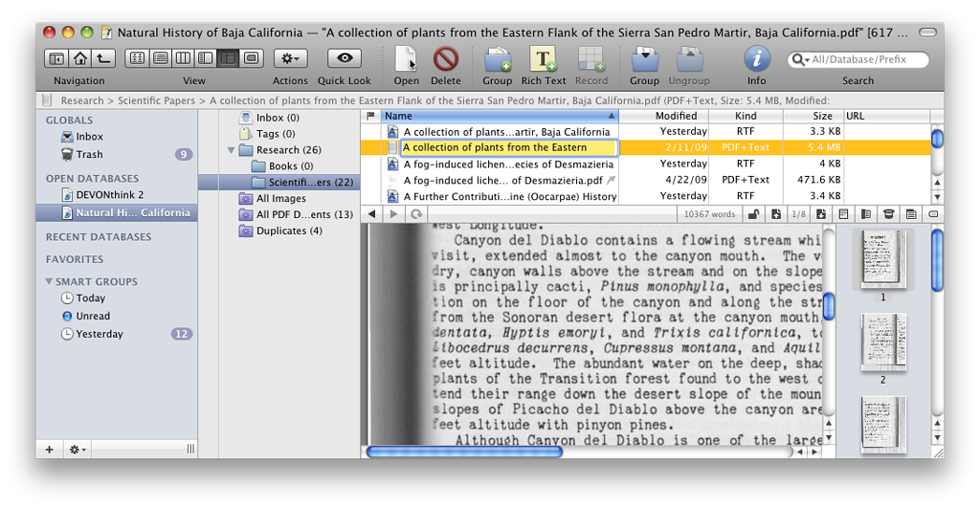Collapse the Smart Groups section
The width and height of the screenshot is (980, 507).
(x=49, y=281)
